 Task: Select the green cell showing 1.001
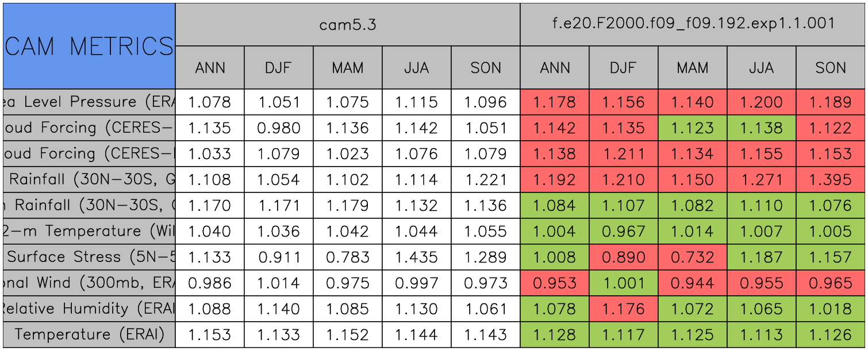click(623, 283)
